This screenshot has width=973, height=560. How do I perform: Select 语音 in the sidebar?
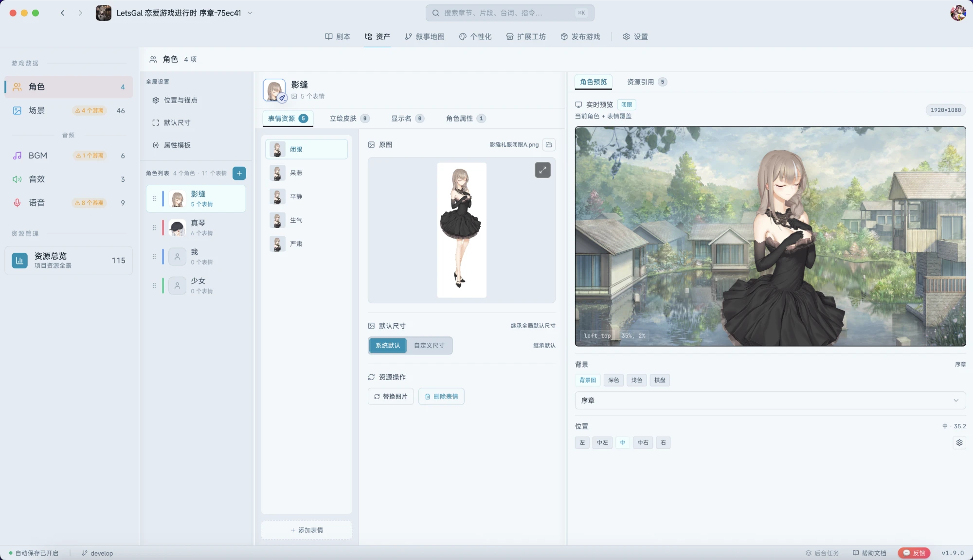(x=69, y=203)
